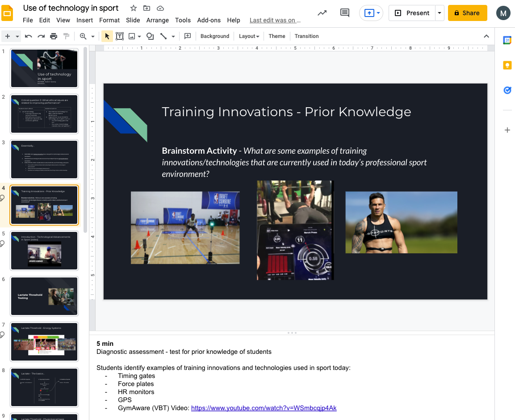Insert a shape
Viewport: 515px width, 420px height.
tap(150, 36)
